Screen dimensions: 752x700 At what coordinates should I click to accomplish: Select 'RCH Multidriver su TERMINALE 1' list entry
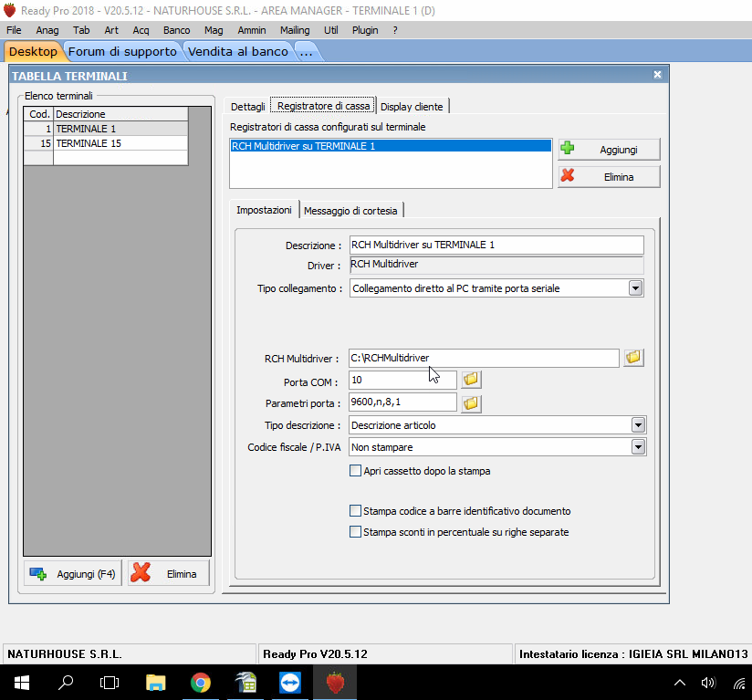(x=391, y=146)
